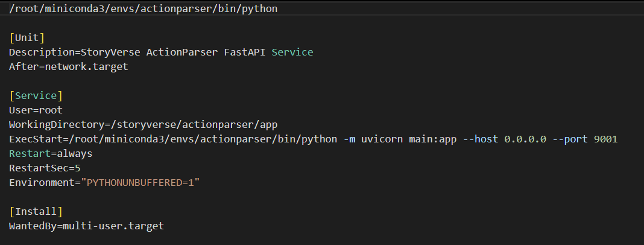Click the [Service] section header
This screenshot has height=245, width=644.
tap(36, 96)
